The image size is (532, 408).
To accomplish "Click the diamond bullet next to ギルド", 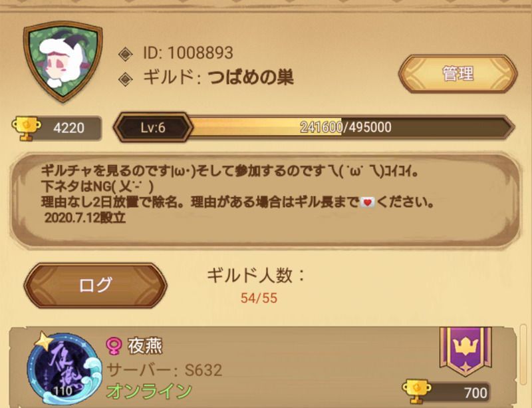I will tap(126, 79).
